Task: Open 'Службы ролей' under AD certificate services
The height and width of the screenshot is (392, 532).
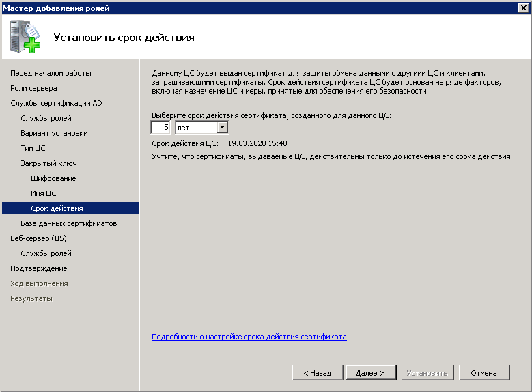Action: [x=46, y=118]
